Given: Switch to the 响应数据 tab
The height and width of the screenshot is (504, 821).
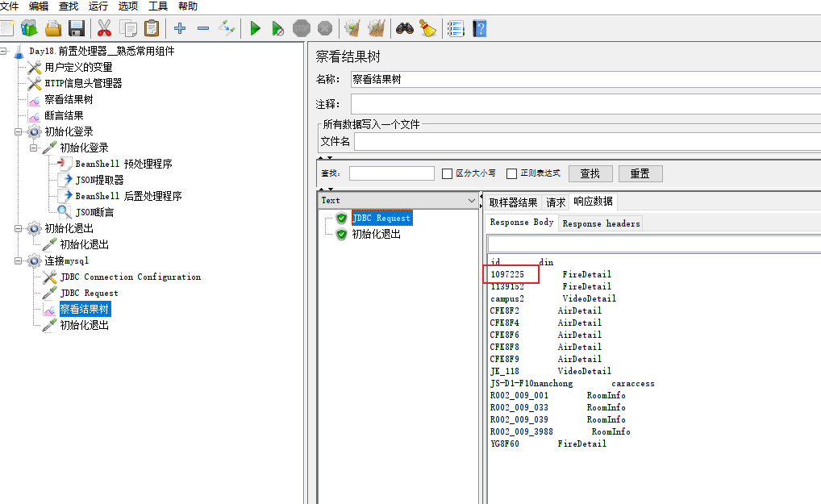Looking at the screenshot, I should (593, 202).
